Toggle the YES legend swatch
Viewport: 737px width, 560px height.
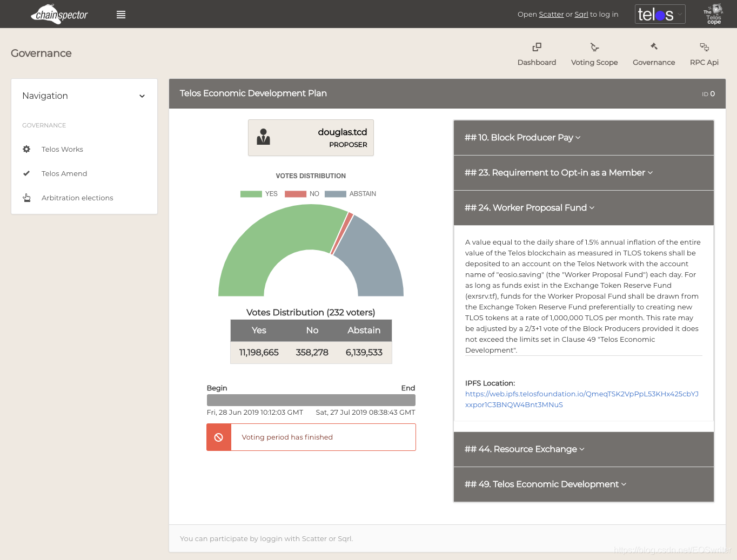tap(251, 194)
